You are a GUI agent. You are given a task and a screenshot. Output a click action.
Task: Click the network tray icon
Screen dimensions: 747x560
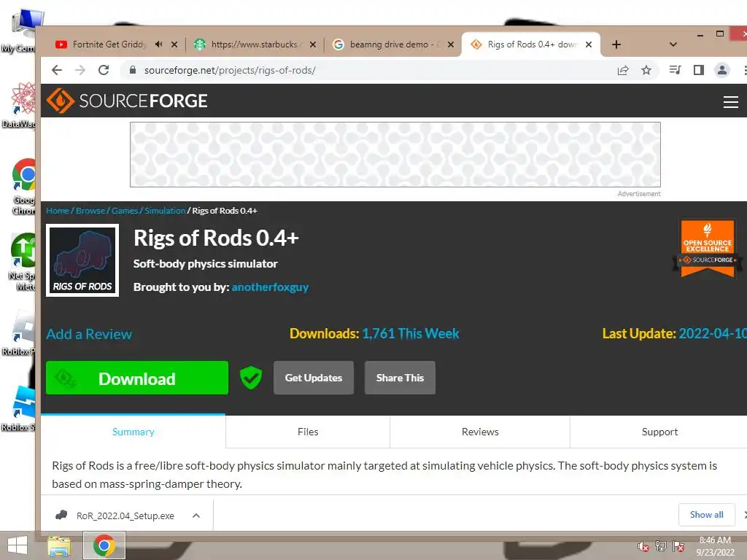(x=661, y=546)
